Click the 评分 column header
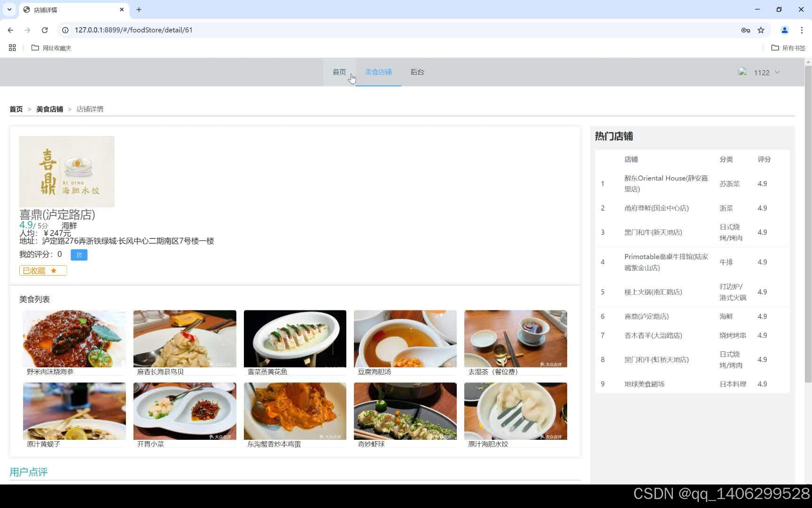Viewport: 812px width, 508px height. 764,159
